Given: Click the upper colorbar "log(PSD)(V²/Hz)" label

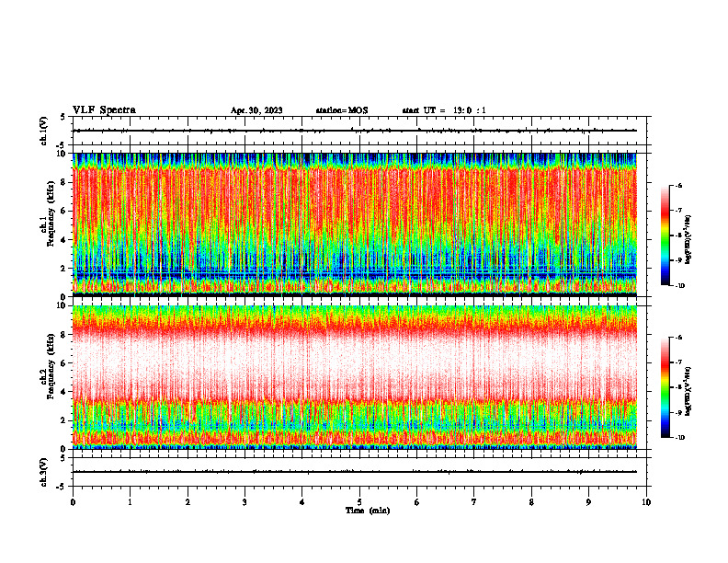Looking at the screenshot, I should click(688, 240).
